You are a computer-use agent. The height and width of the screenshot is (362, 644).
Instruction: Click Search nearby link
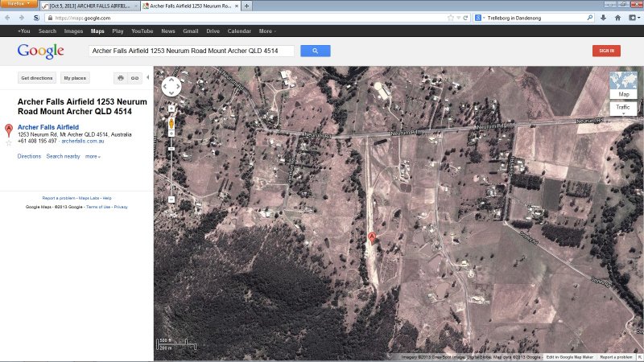tap(64, 156)
